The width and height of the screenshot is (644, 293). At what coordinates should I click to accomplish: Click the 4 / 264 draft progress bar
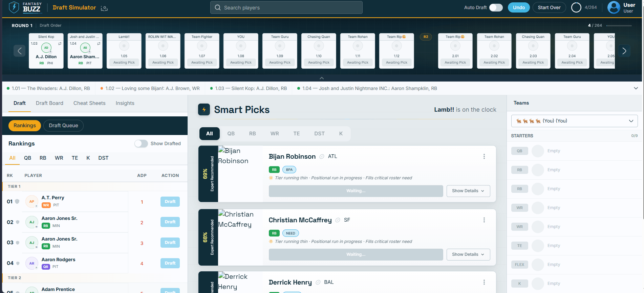619,25
